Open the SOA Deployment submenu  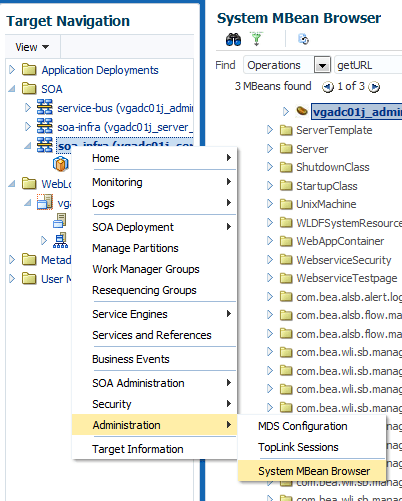(154, 227)
